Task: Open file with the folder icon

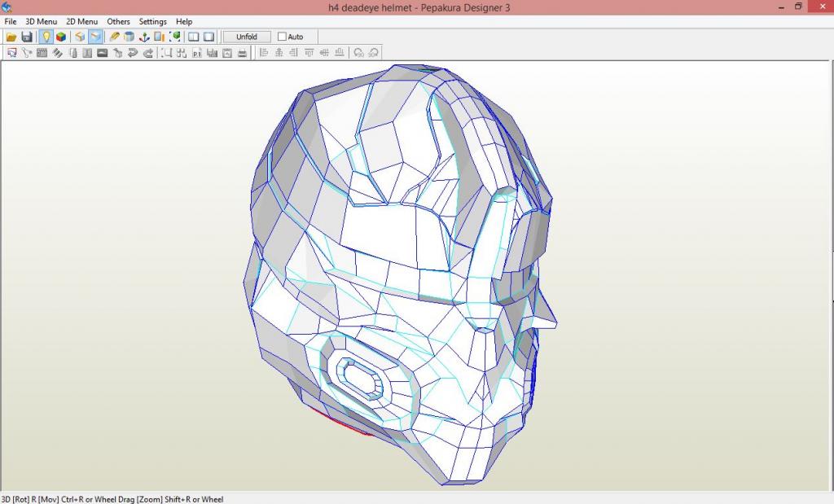Action: point(11,37)
